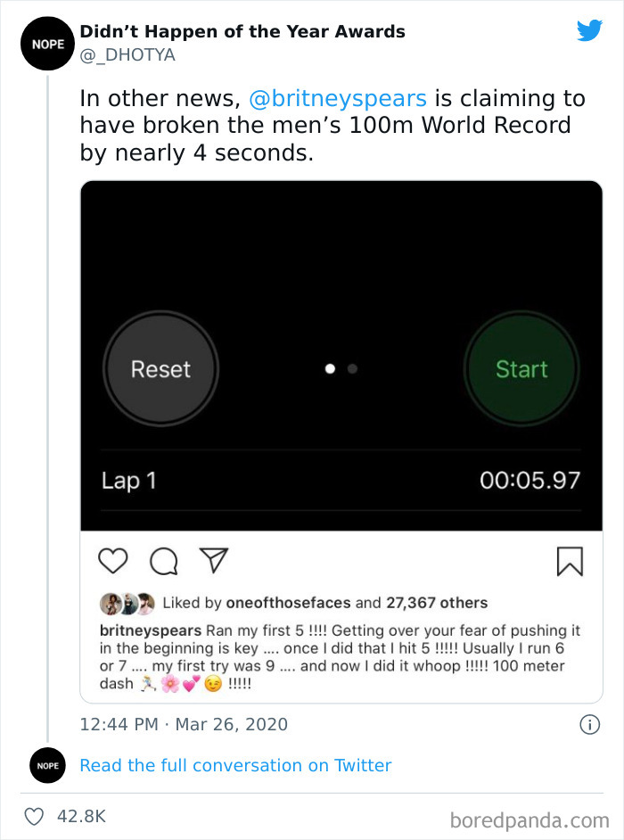
Task: Click the Twitter bird icon
Action: tap(589, 29)
